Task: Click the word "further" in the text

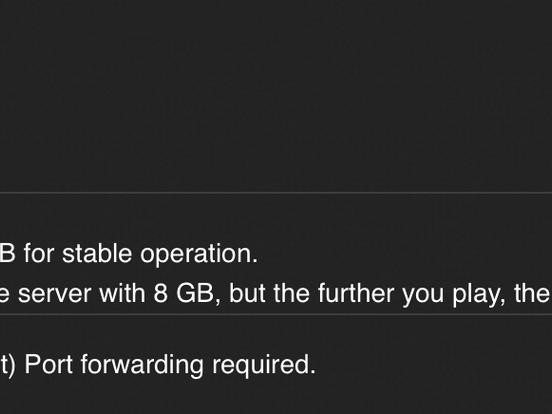Action: point(356,293)
